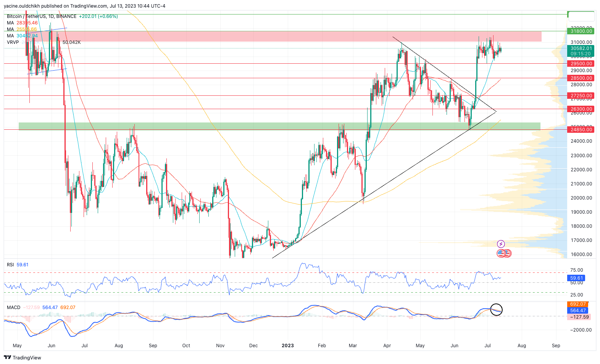Select the red 24850.00 price label
Screen dimensions: 600x364
[x=581, y=130]
